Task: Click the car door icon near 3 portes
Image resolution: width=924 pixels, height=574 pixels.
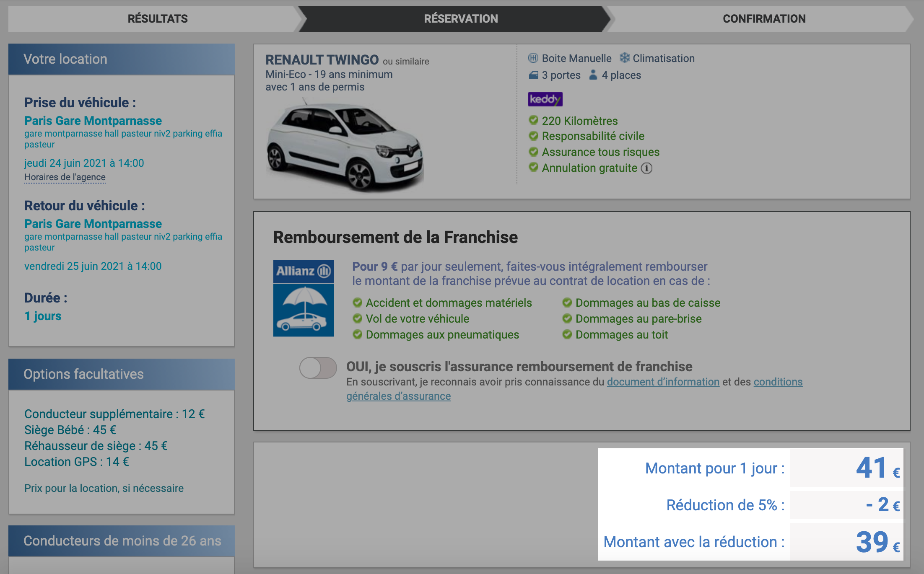Action: tap(533, 75)
